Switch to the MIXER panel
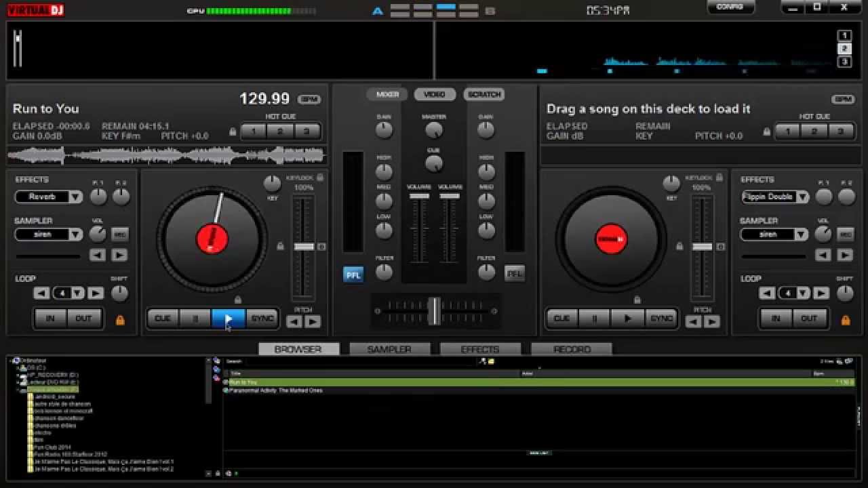The height and width of the screenshot is (488, 868). click(387, 94)
